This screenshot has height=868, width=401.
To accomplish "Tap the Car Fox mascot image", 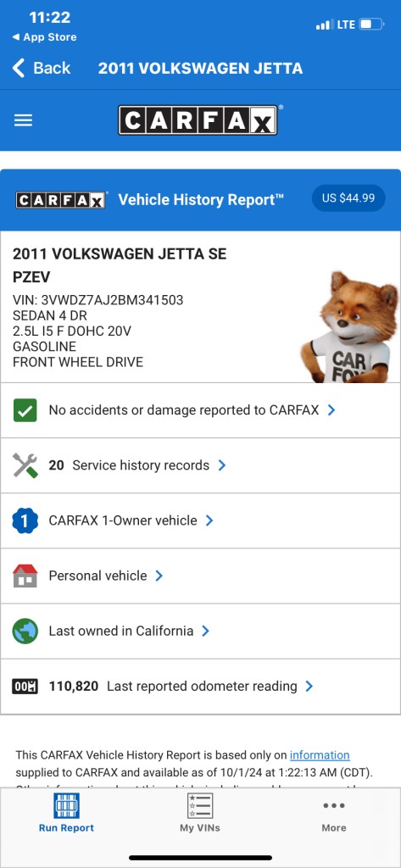I will [x=350, y=326].
